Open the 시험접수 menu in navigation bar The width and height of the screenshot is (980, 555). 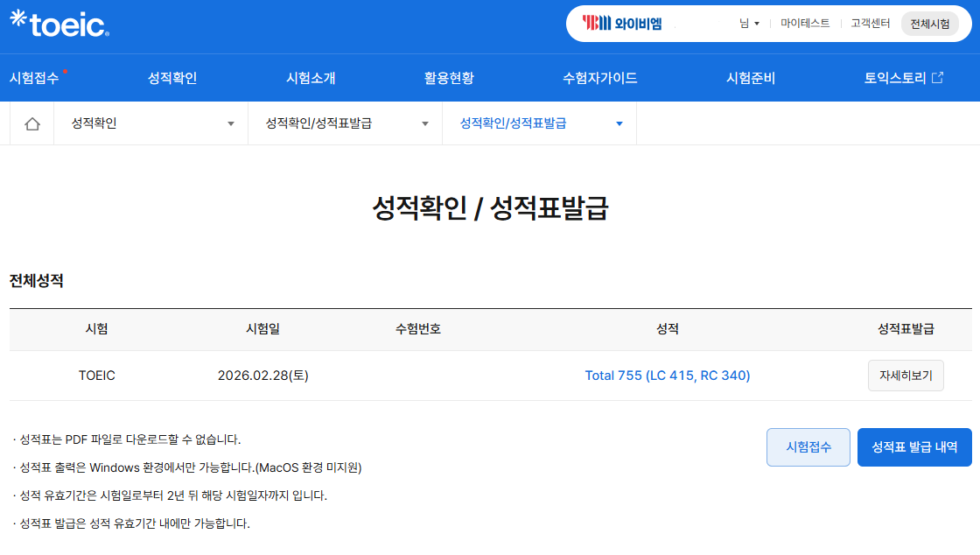[34, 78]
